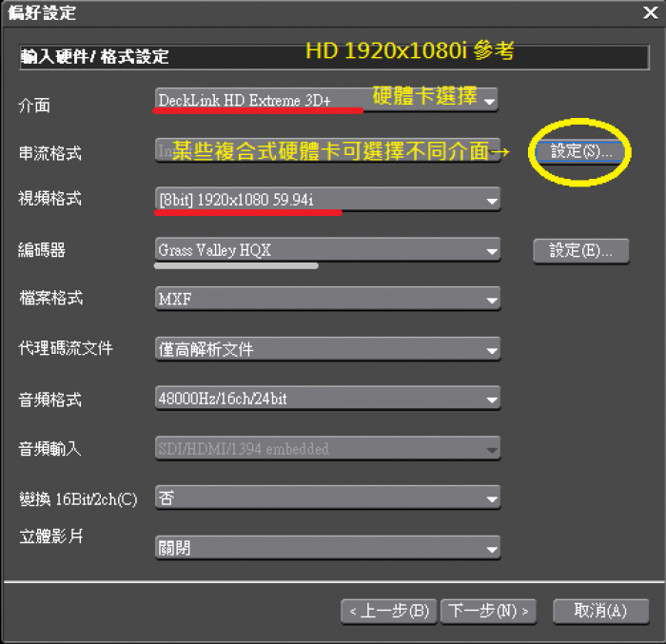Click the 設定(S)... button
Screen dimensions: 666x644
580,151
